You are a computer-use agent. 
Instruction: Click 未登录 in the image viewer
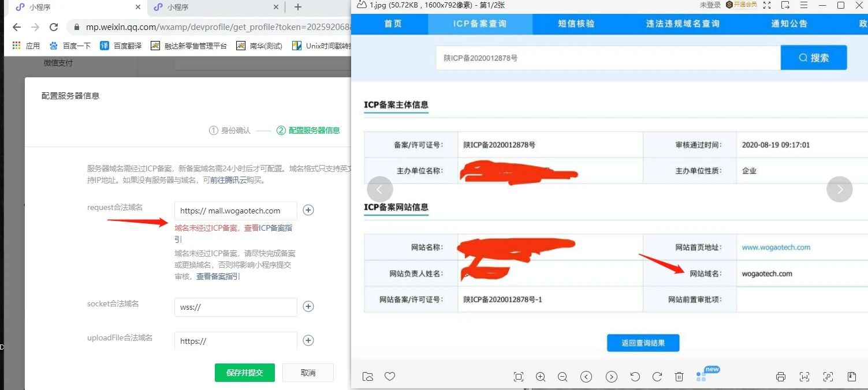(710, 5)
